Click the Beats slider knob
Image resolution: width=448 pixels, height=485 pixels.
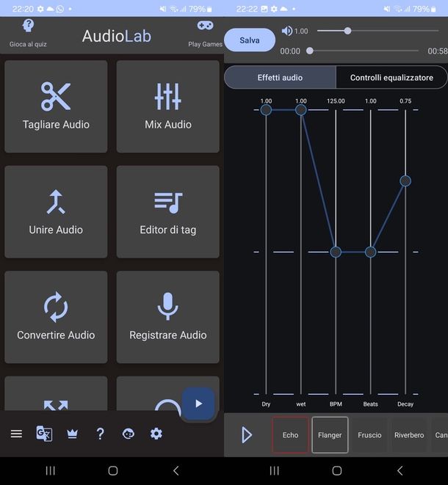(371, 252)
